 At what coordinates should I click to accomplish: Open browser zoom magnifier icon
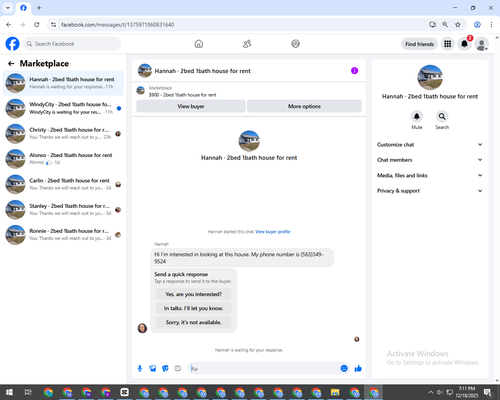(445, 24)
